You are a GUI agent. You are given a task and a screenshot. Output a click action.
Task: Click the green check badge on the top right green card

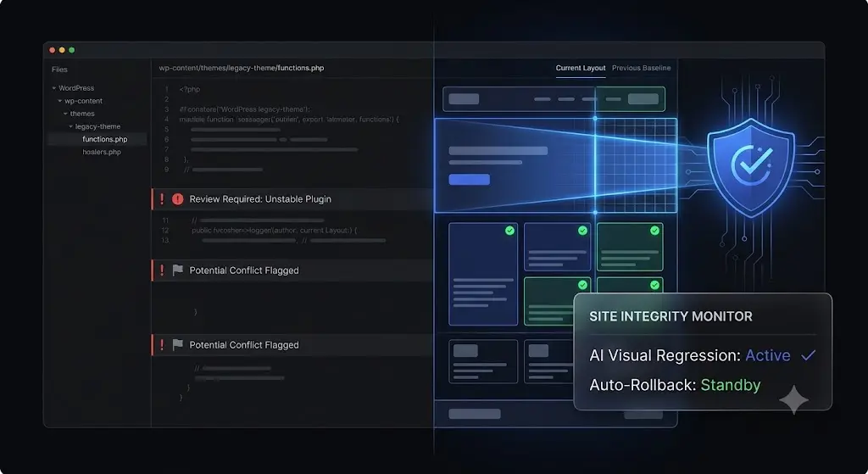coord(655,231)
